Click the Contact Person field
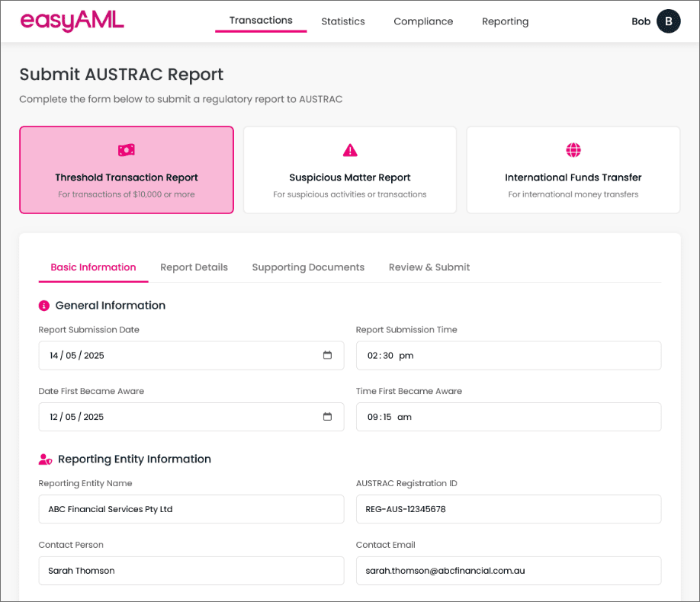The width and height of the screenshot is (700, 602). pyautogui.click(x=191, y=570)
